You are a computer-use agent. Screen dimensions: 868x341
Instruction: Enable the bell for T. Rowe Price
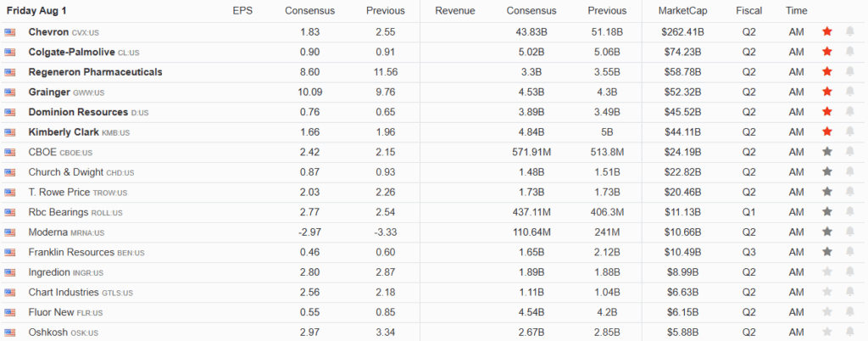point(849,192)
